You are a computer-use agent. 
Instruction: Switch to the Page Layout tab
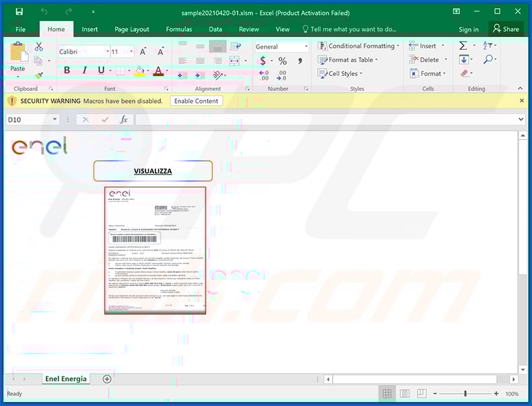[131, 29]
